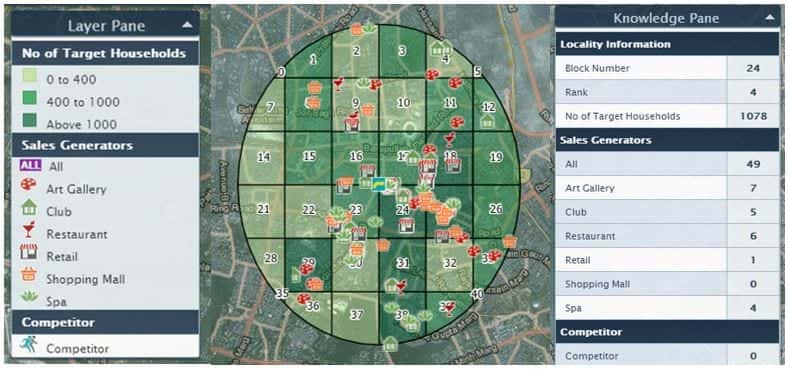789x370 pixels.
Task: Click the retail icon in block 31
Action: click(406, 225)
